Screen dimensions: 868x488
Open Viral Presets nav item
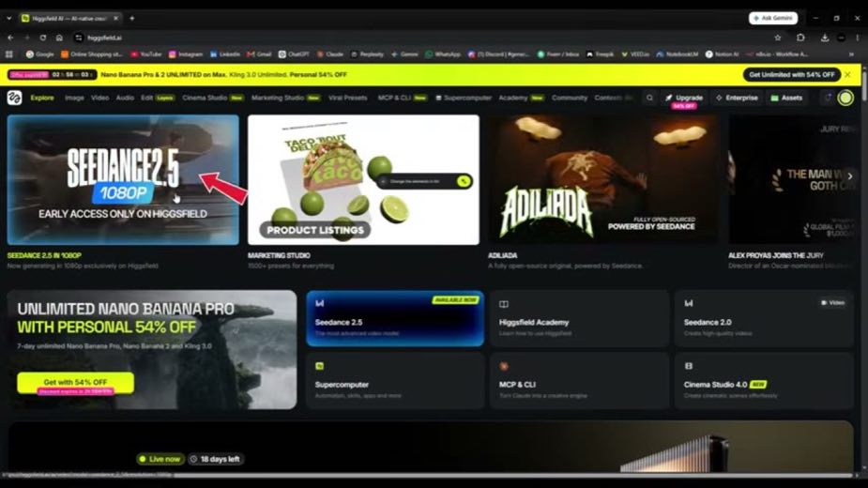click(347, 98)
